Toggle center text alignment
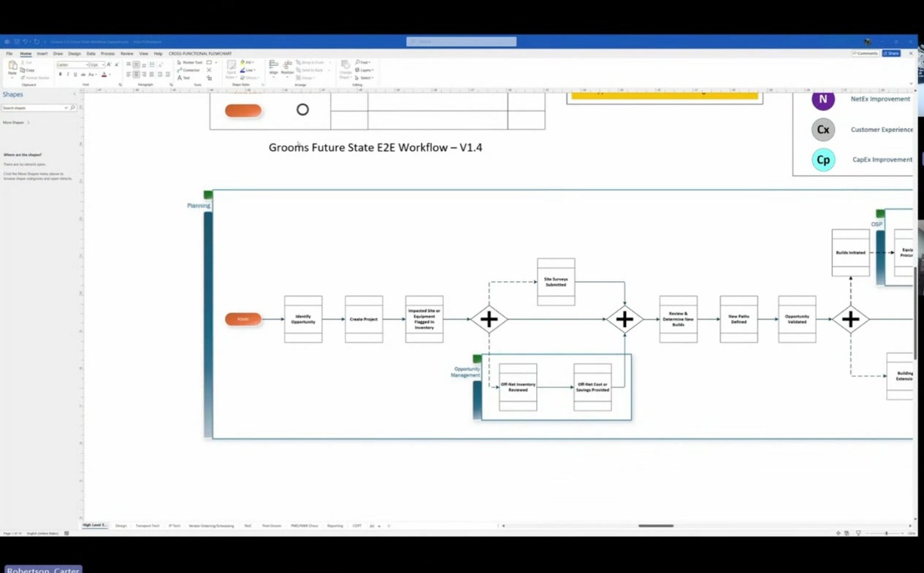The height and width of the screenshot is (573, 924). 136,74
